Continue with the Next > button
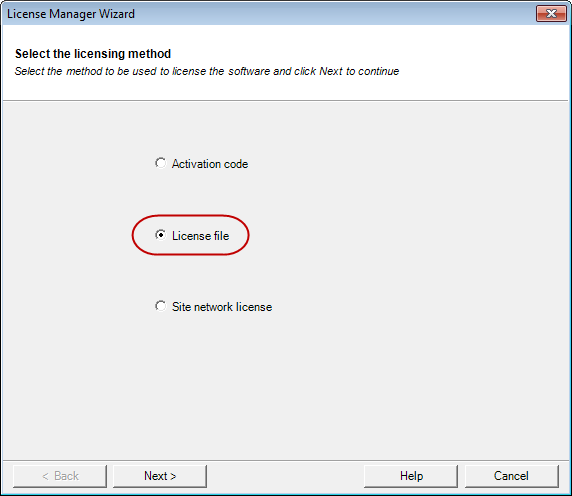This screenshot has height=496, width=572. click(160, 476)
